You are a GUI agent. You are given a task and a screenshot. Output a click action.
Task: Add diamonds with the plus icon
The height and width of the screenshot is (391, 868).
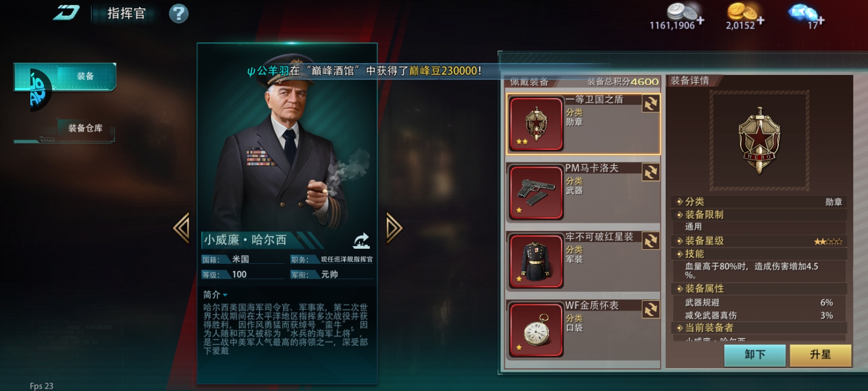point(821,21)
